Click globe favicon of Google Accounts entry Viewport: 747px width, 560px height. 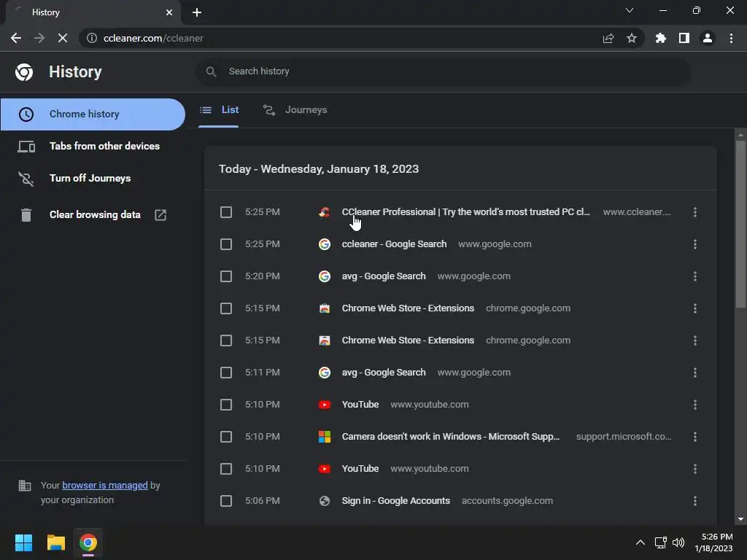[x=325, y=501]
